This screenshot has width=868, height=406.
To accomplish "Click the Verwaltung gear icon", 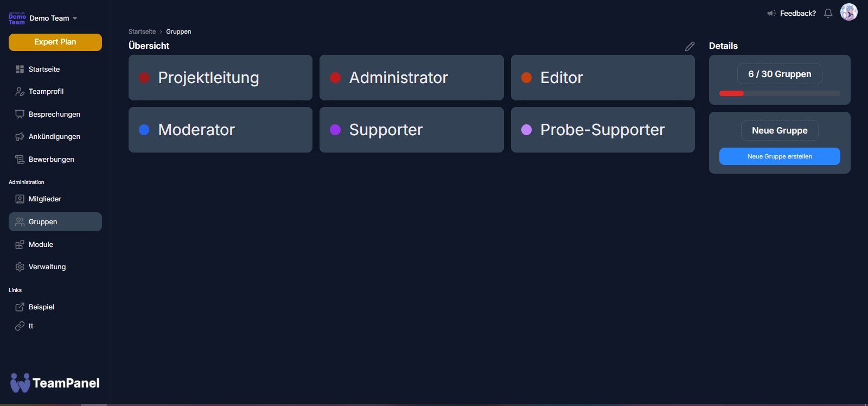I will coord(20,267).
